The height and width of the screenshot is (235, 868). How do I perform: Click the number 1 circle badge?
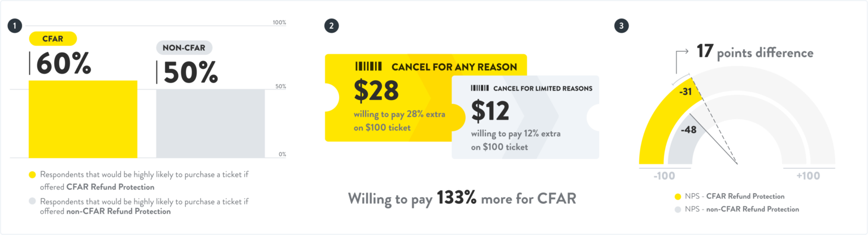click(x=15, y=25)
